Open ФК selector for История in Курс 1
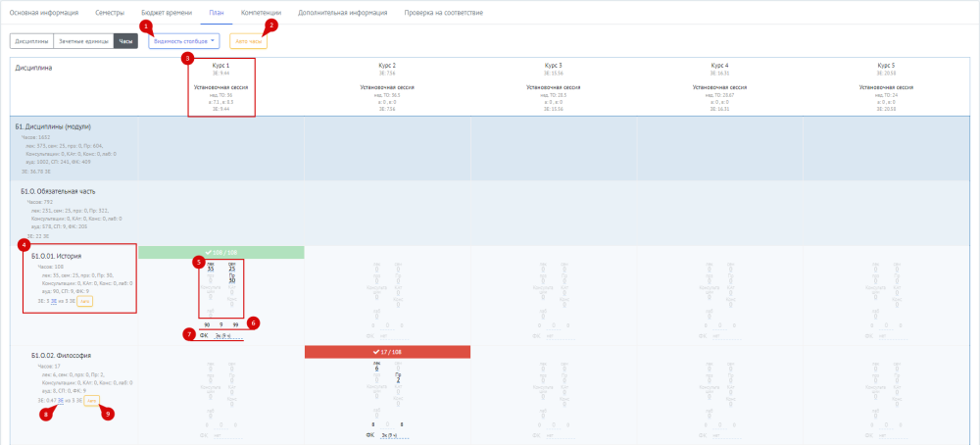980x445 pixels. coord(227,335)
